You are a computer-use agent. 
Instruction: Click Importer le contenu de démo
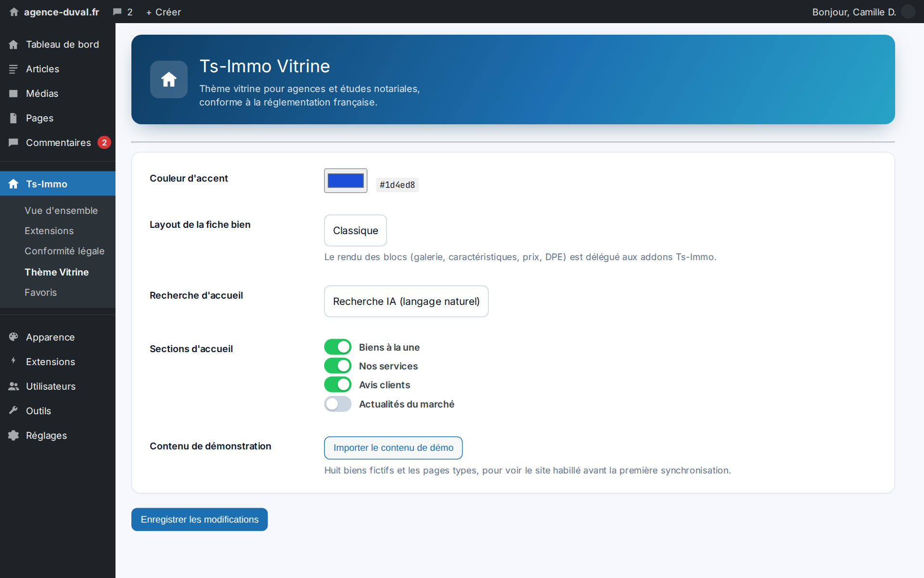click(393, 448)
